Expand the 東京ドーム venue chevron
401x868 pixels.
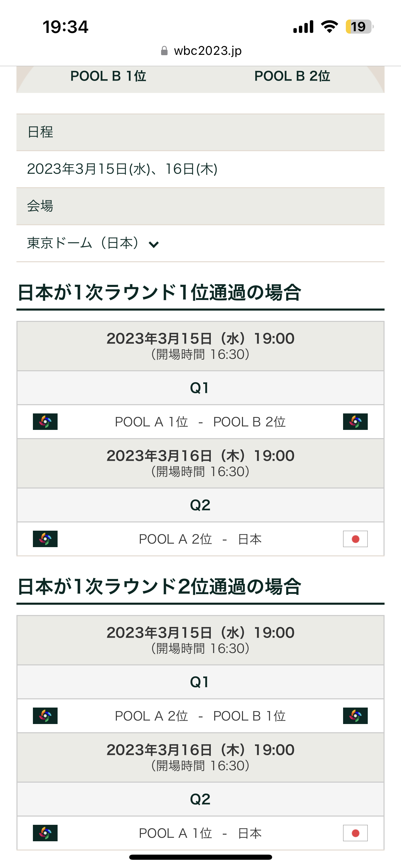[x=154, y=244]
